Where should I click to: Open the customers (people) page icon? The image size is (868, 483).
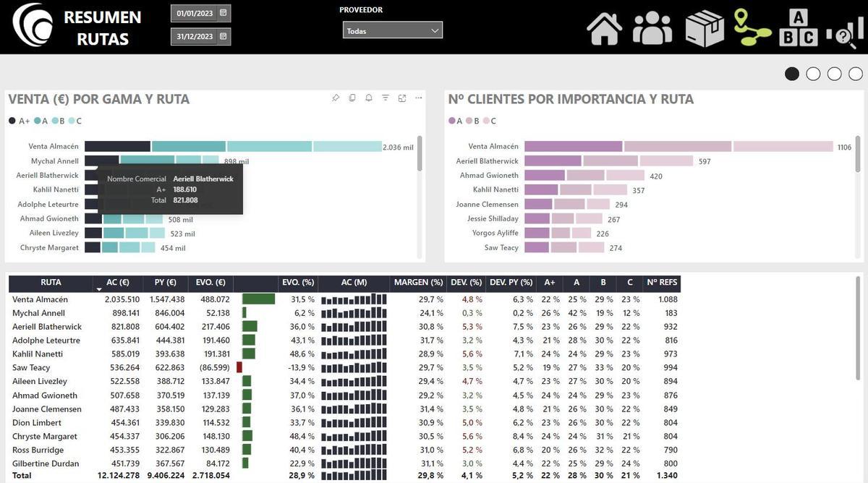click(652, 29)
